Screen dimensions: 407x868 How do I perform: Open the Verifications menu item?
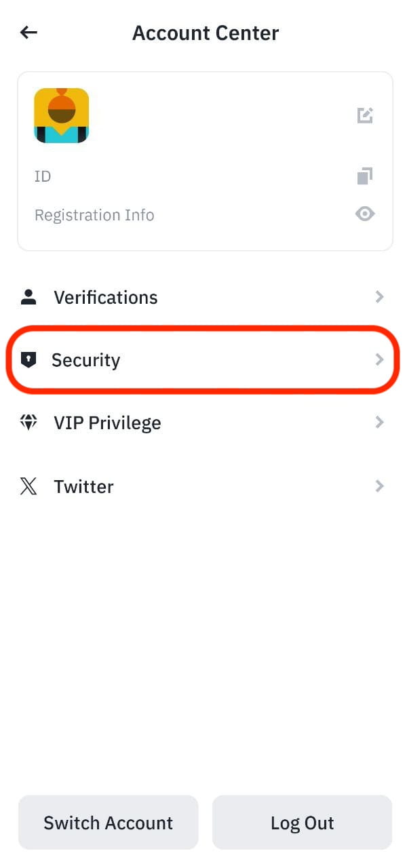tap(106, 297)
